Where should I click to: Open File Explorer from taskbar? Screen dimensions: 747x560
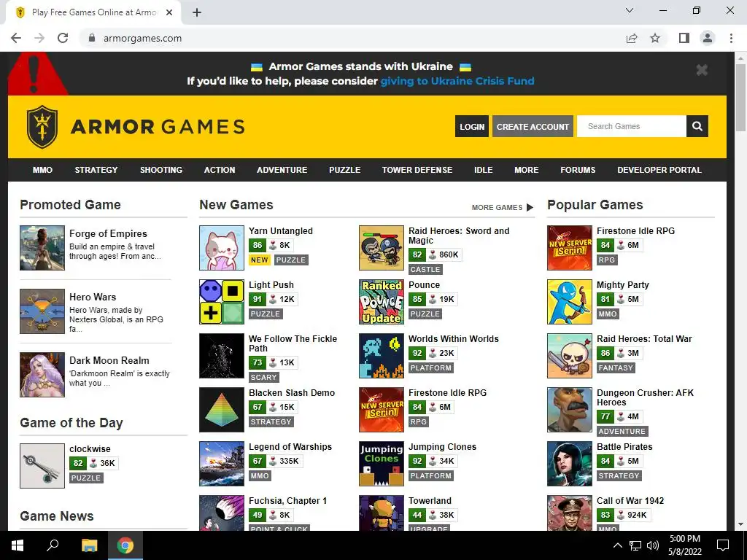(x=89, y=545)
